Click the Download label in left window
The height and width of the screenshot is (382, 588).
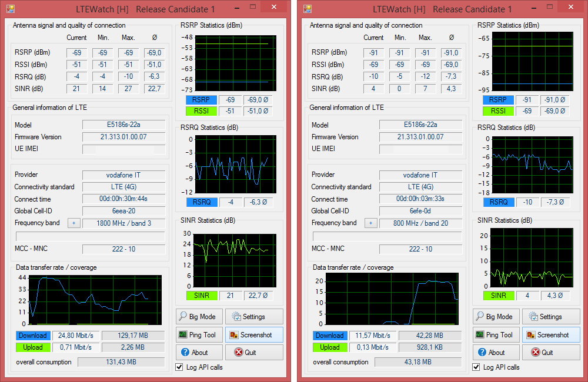(33, 336)
